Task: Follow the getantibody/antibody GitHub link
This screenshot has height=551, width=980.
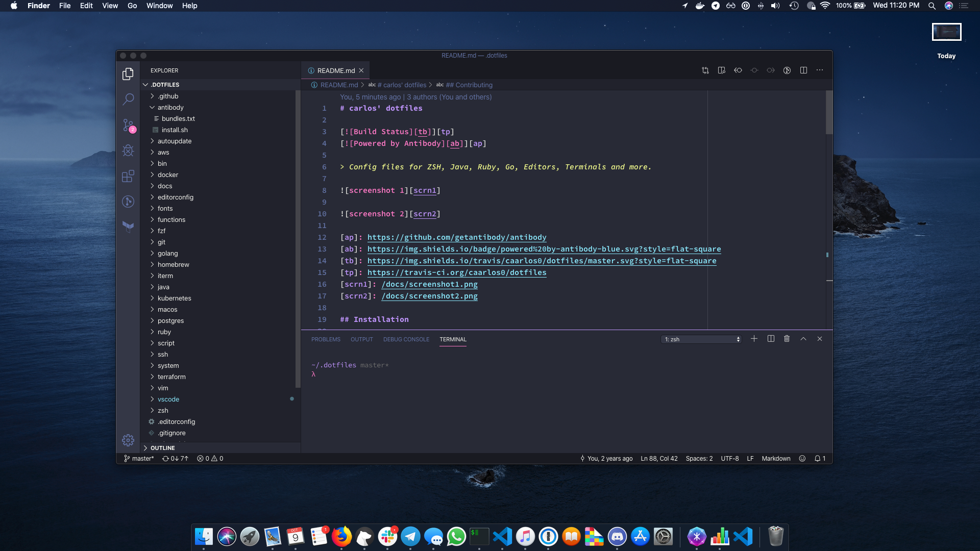Action: pyautogui.click(x=457, y=237)
